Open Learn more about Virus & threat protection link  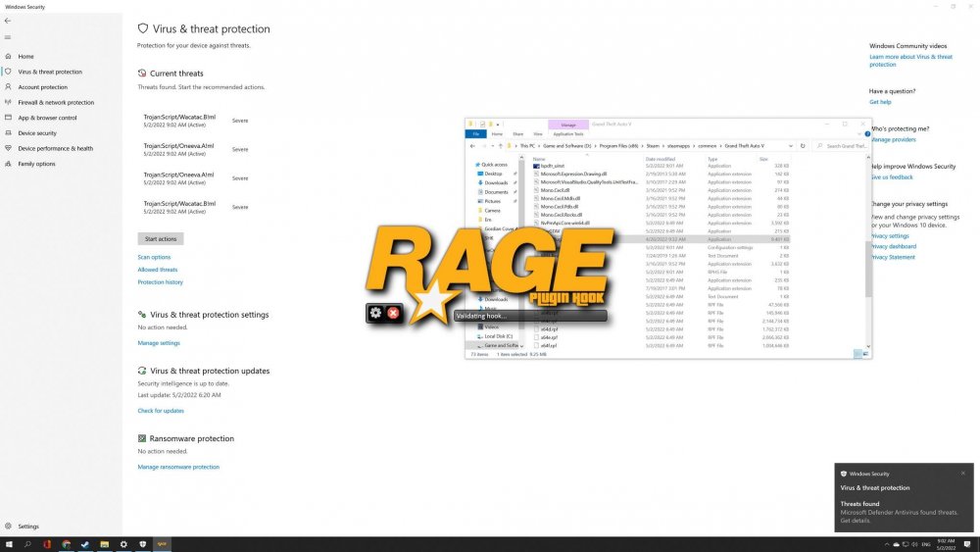(x=910, y=61)
